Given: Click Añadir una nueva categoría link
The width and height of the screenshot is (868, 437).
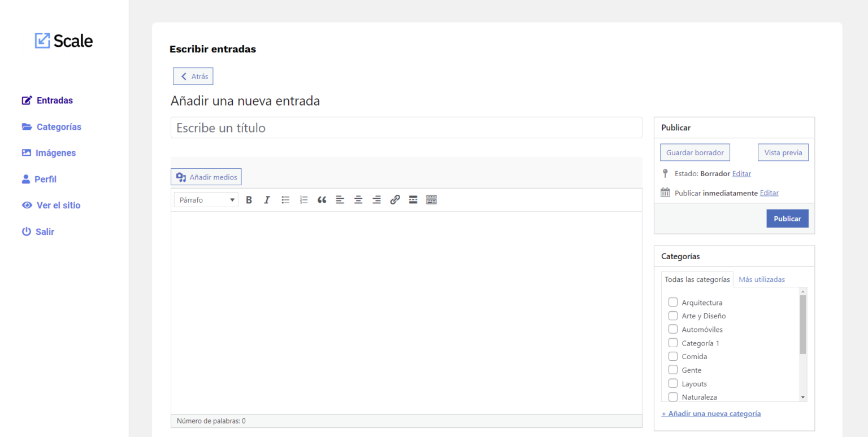Looking at the screenshot, I should point(711,413).
